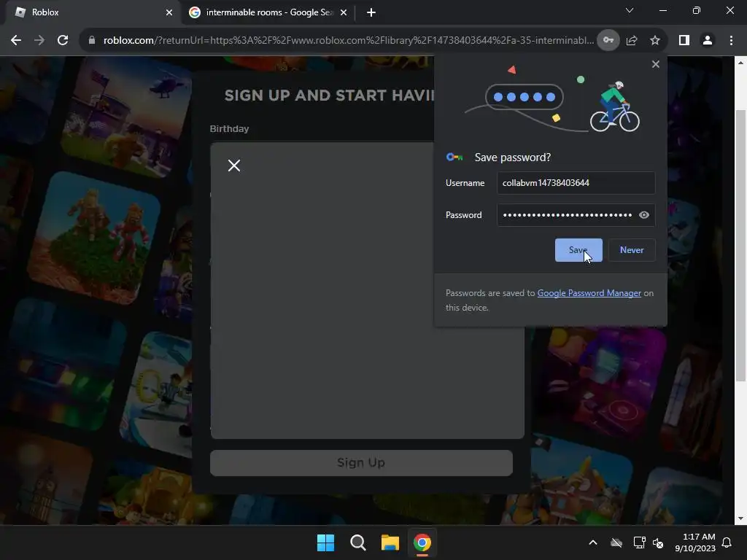
Task: Open the OneDrive cloud tray icon
Action: (616, 542)
